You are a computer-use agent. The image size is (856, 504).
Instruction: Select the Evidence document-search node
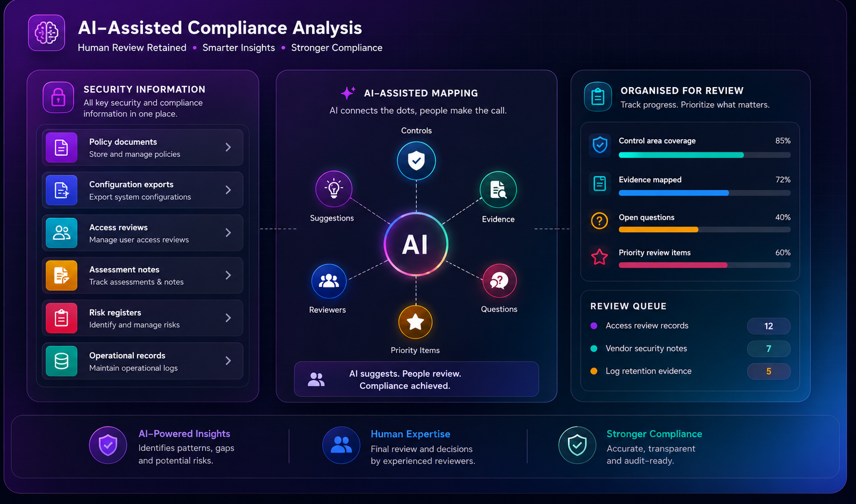coord(498,190)
